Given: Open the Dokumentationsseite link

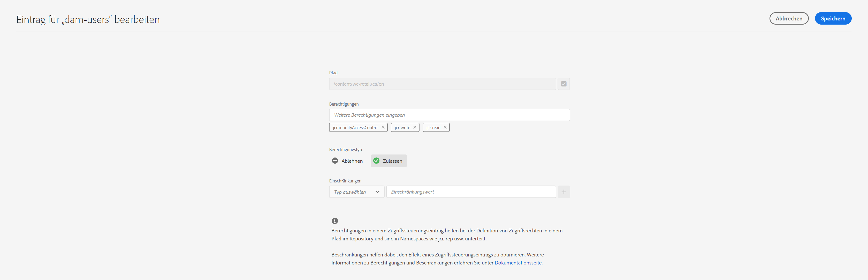Looking at the screenshot, I should click(x=517, y=263).
